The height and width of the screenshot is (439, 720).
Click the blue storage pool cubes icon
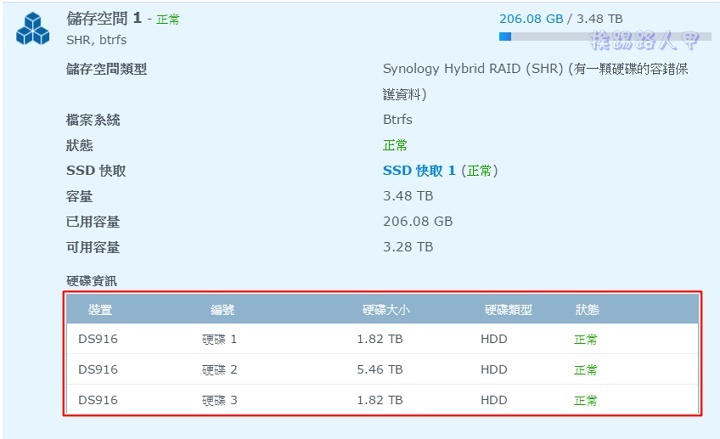(x=32, y=29)
